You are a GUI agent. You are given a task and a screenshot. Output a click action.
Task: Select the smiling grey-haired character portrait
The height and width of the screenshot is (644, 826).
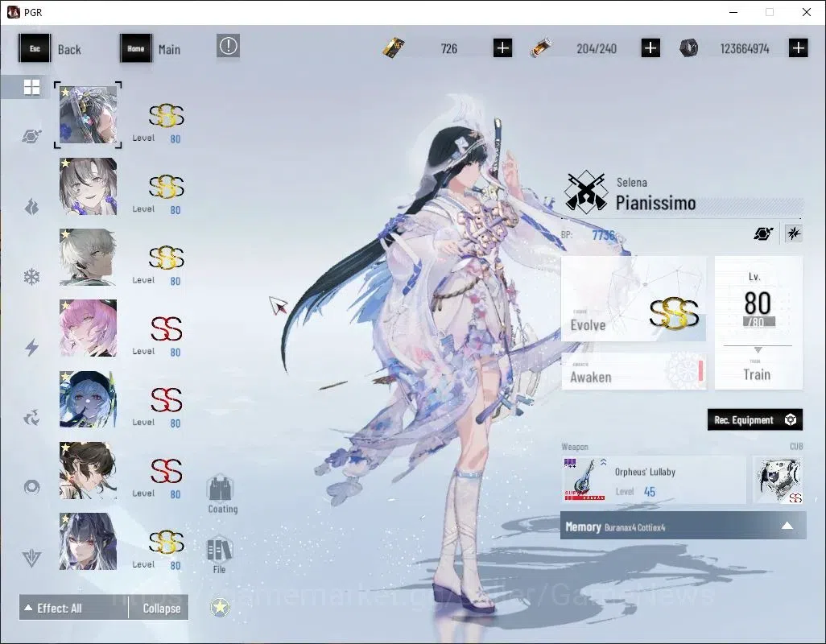pyautogui.click(x=88, y=186)
